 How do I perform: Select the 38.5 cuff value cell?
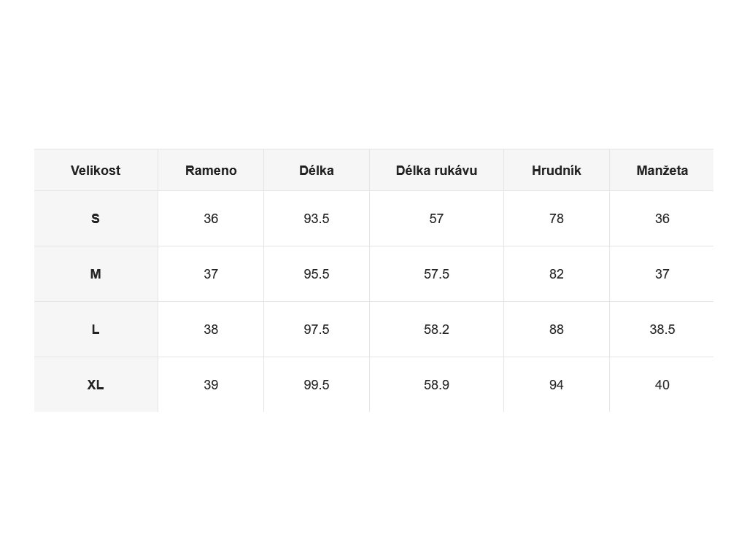(662, 330)
